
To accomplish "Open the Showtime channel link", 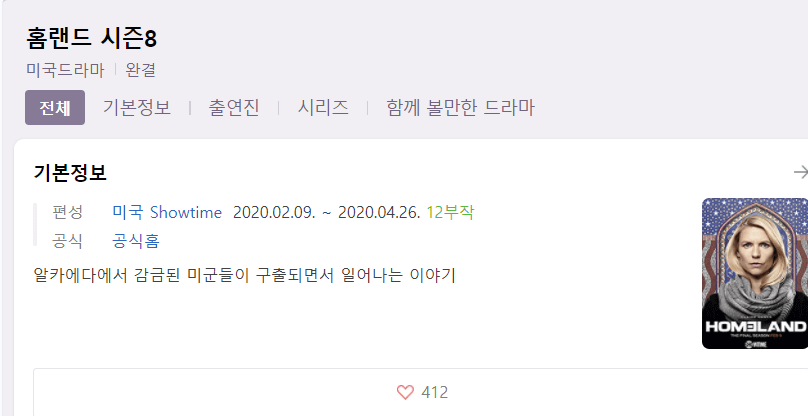I will click(x=186, y=212).
